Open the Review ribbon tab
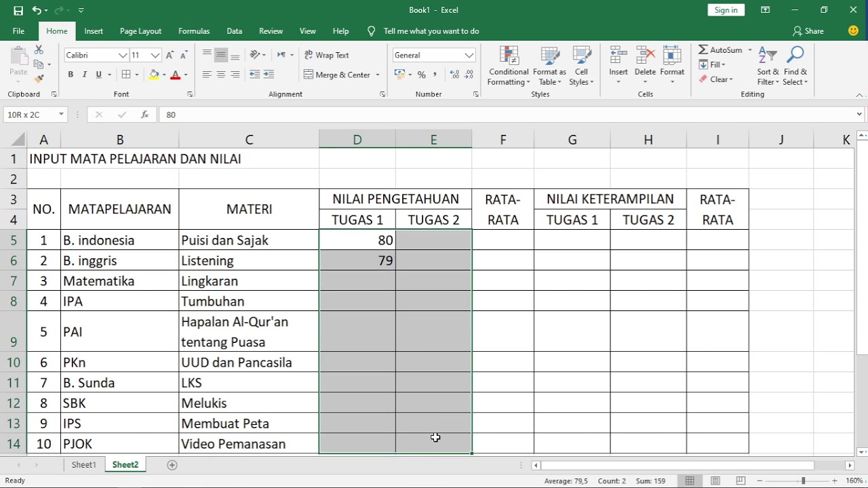 (271, 31)
